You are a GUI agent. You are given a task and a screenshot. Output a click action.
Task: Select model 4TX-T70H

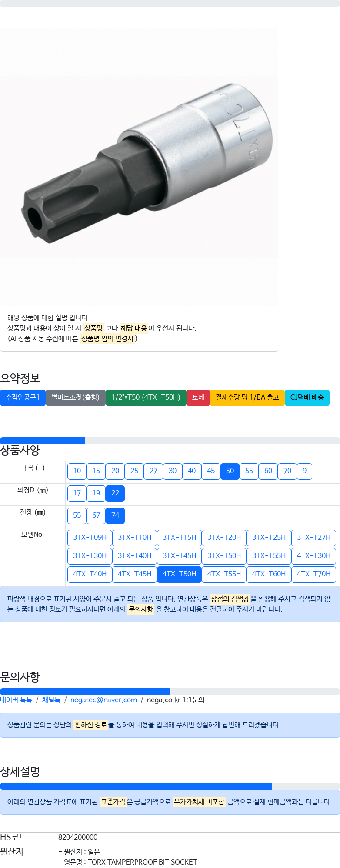pyautogui.click(x=313, y=574)
